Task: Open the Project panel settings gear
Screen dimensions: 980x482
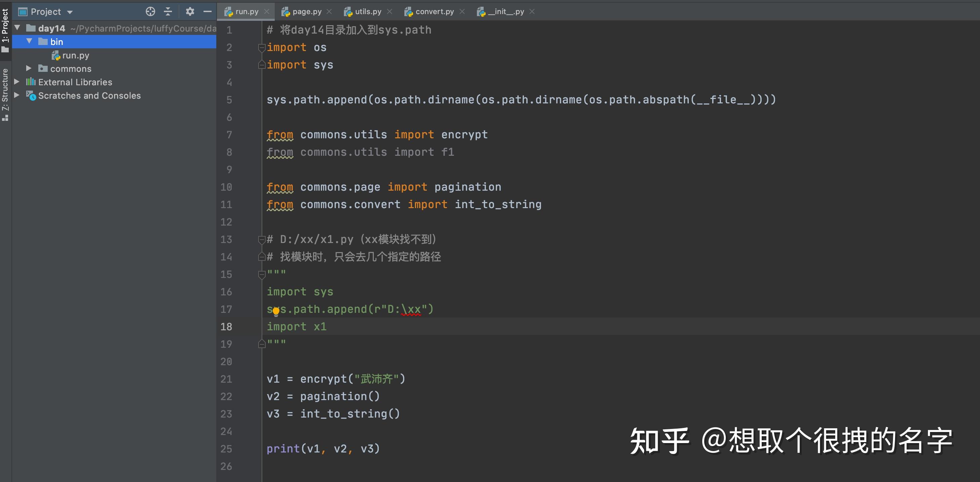Action: [x=190, y=12]
